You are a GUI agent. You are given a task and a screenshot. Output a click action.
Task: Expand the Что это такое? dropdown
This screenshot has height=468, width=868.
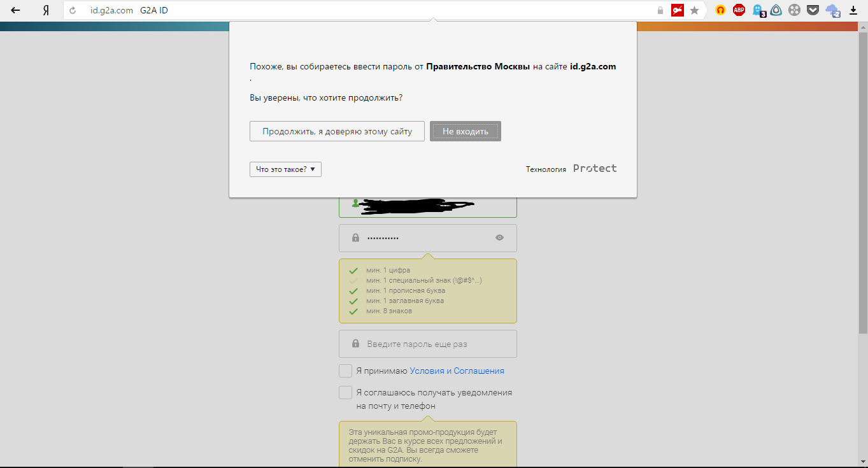[285, 169]
